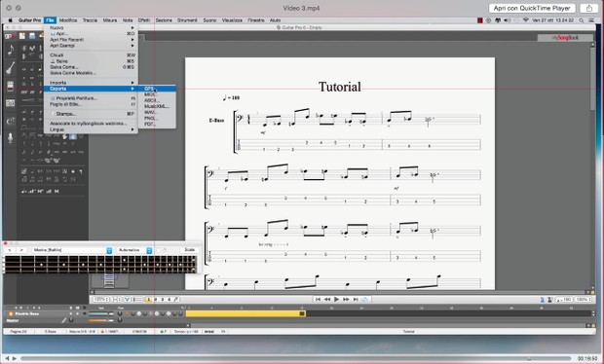604x364 pixels.
Task: Start playback with the play button
Action: pyautogui.click(x=336, y=299)
